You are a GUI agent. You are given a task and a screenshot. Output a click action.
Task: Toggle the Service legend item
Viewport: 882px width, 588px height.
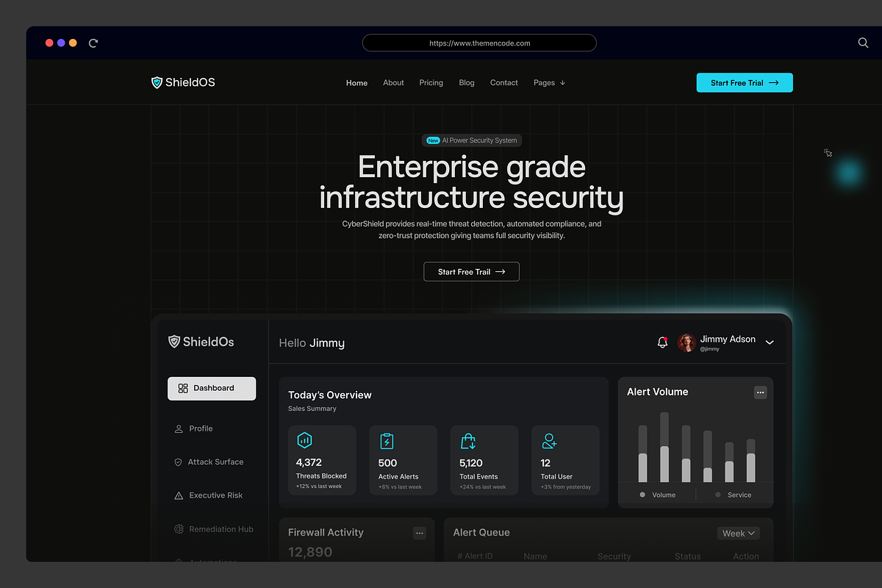[x=734, y=495]
